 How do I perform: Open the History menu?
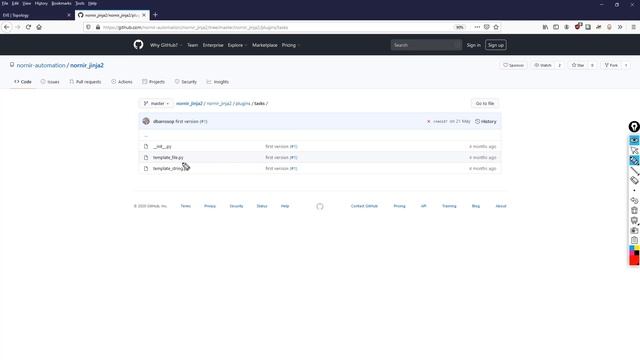coord(41,3)
